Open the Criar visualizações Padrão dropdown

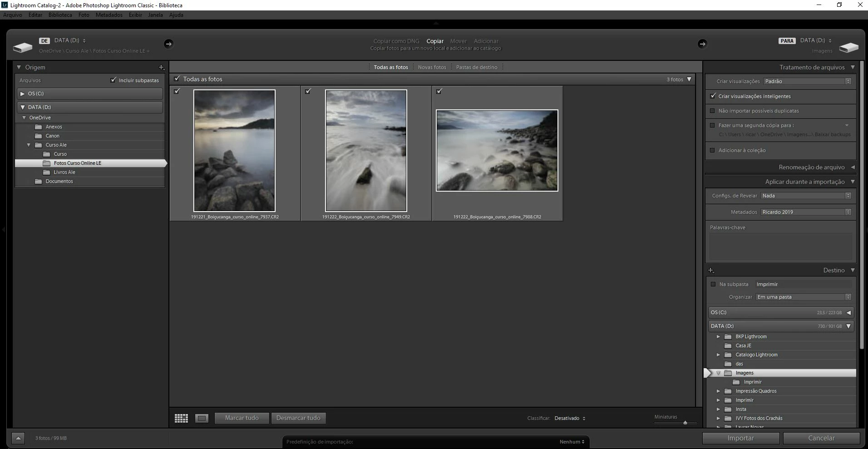point(807,81)
